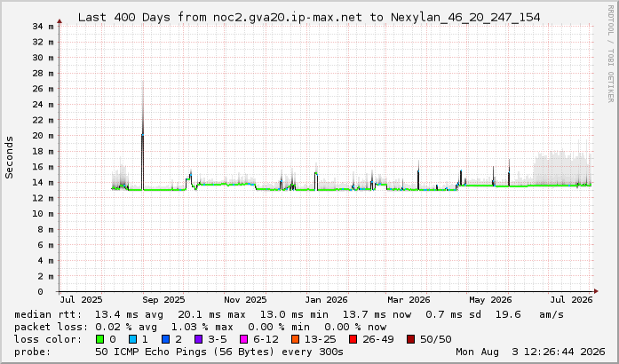The image size is (619, 364).
Task: Click the '13.7 ms now' median rtt value
Action: click(x=377, y=314)
